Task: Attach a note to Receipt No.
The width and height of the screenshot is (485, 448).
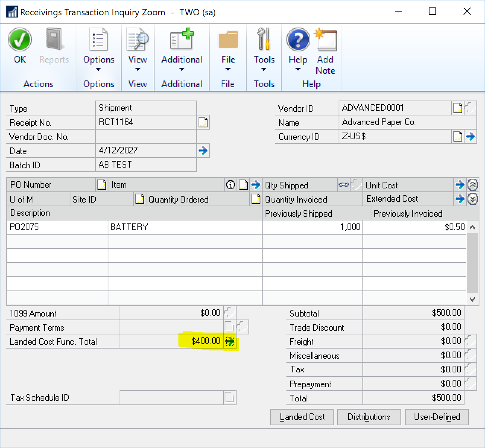Action: coord(203,122)
